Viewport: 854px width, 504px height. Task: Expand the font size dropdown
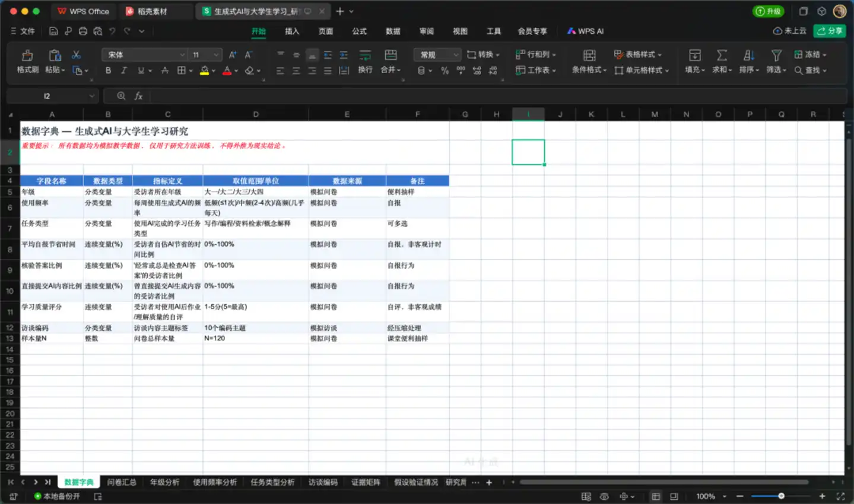click(x=216, y=55)
